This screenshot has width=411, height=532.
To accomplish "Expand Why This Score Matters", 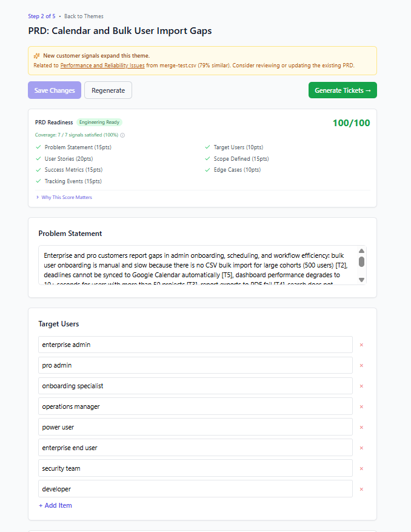I will click(x=64, y=197).
